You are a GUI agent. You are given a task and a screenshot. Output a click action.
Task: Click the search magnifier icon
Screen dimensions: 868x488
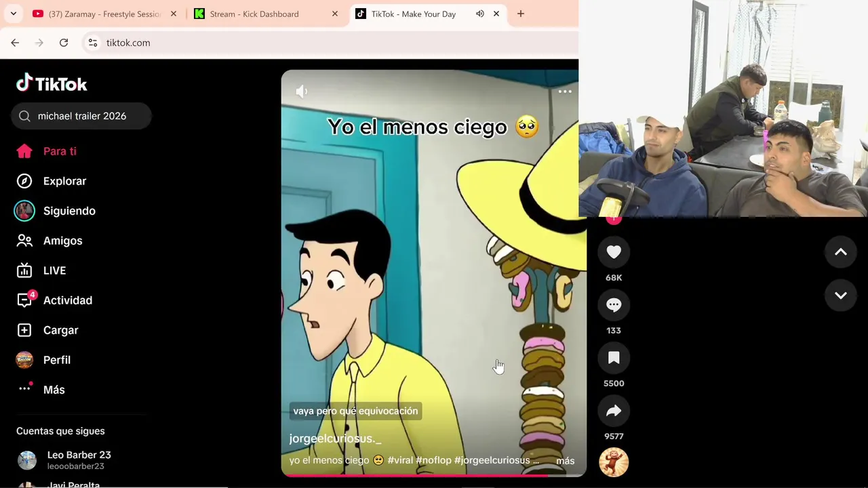(24, 116)
